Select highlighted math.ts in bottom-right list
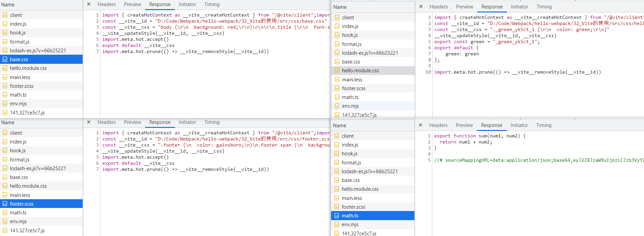 pyautogui.click(x=373, y=216)
